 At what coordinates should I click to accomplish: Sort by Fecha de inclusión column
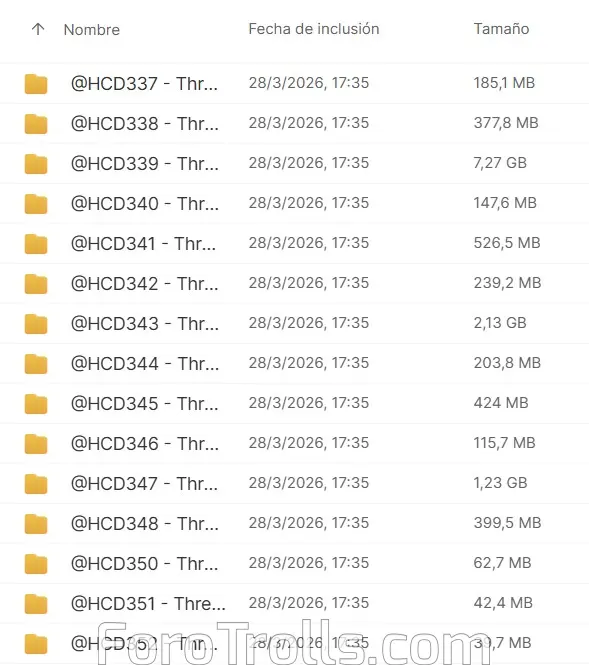[314, 29]
